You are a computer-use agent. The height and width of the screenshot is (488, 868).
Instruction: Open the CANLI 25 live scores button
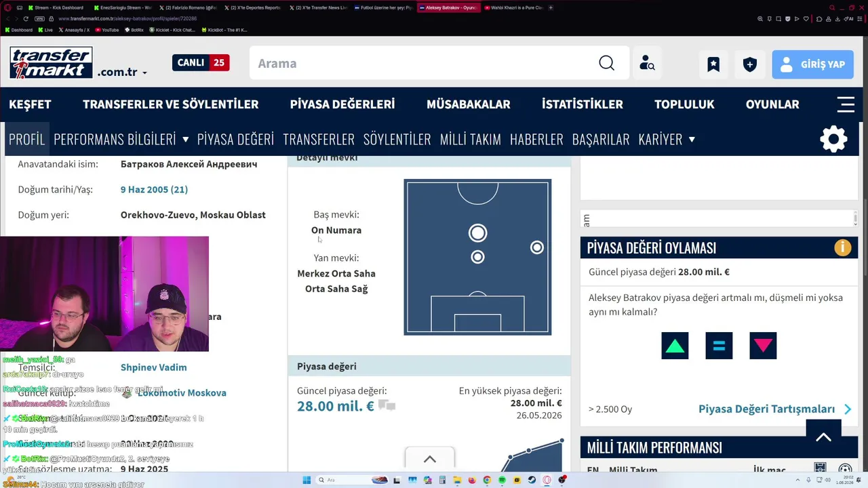click(201, 62)
